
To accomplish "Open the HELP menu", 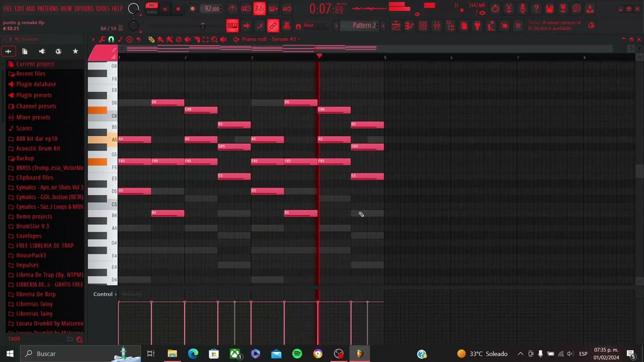I will (x=117, y=9).
